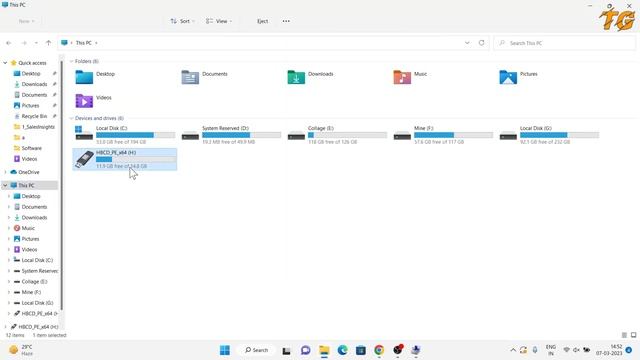Expand the address bar history dropdown
This screenshot has width=640, height=360.
467,43
